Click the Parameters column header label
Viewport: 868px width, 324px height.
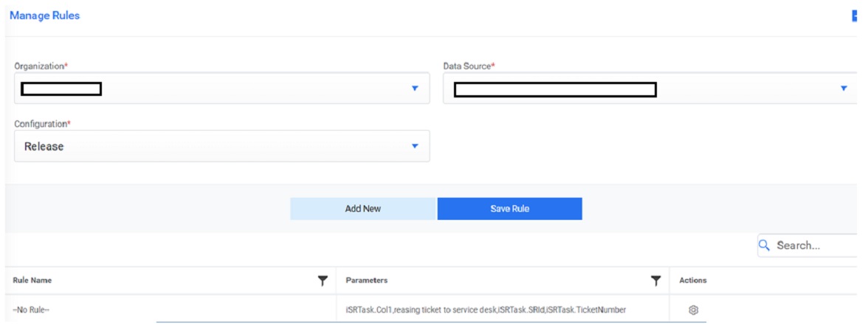click(367, 280)
